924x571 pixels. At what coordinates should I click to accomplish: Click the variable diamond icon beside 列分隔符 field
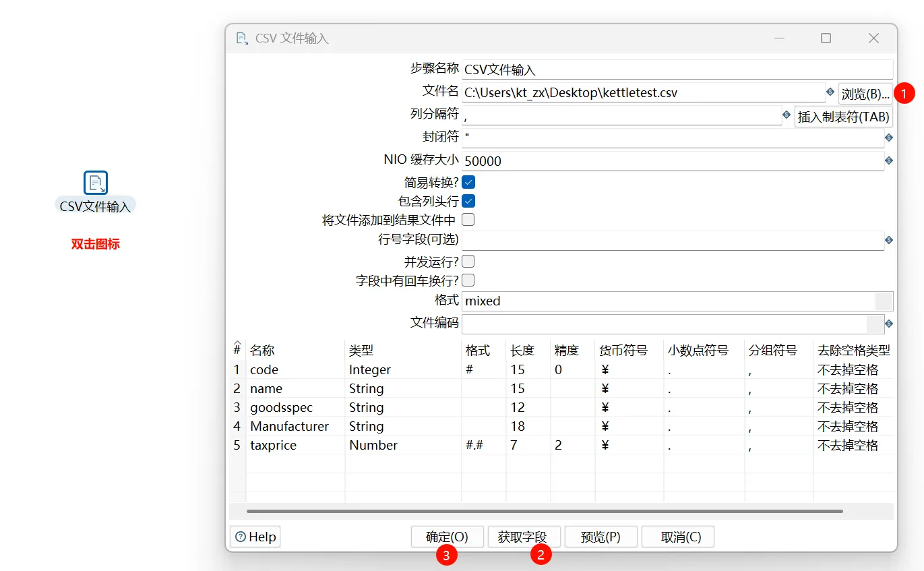787,115
